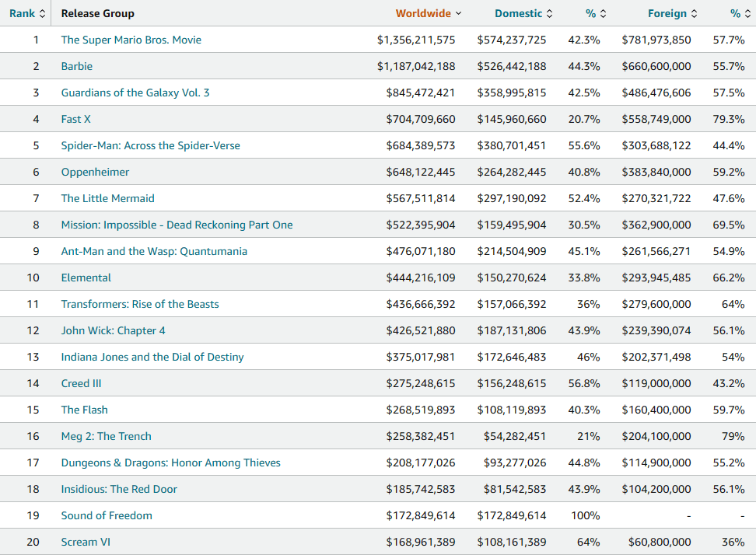The width and height of the screenshot is (756, 555).
Task: Sort by Domestic gross column
Action: (x=523, y=13)
